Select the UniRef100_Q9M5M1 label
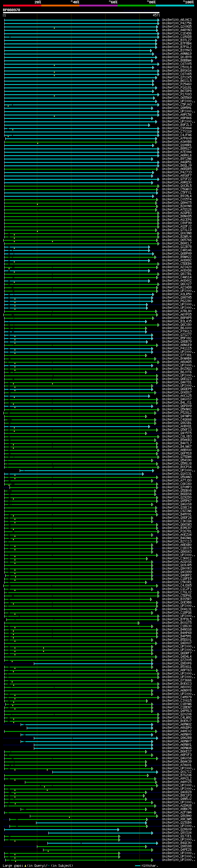The image size is (197, 868). coord(177,108)
